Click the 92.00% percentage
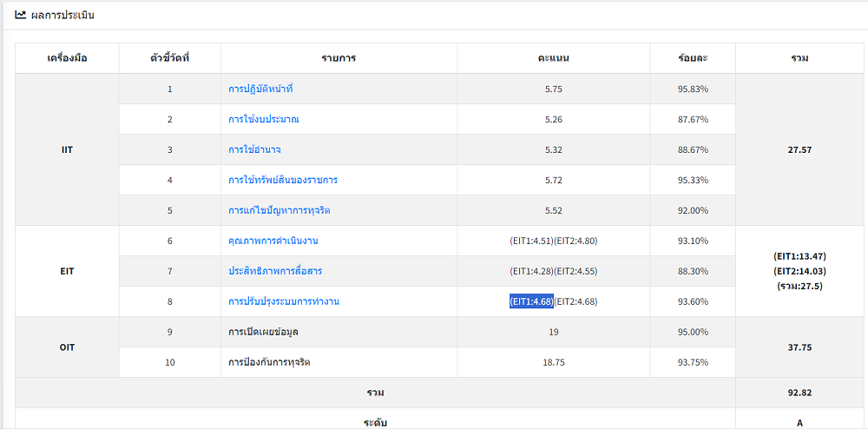868x430 pixels. point(693,210)
